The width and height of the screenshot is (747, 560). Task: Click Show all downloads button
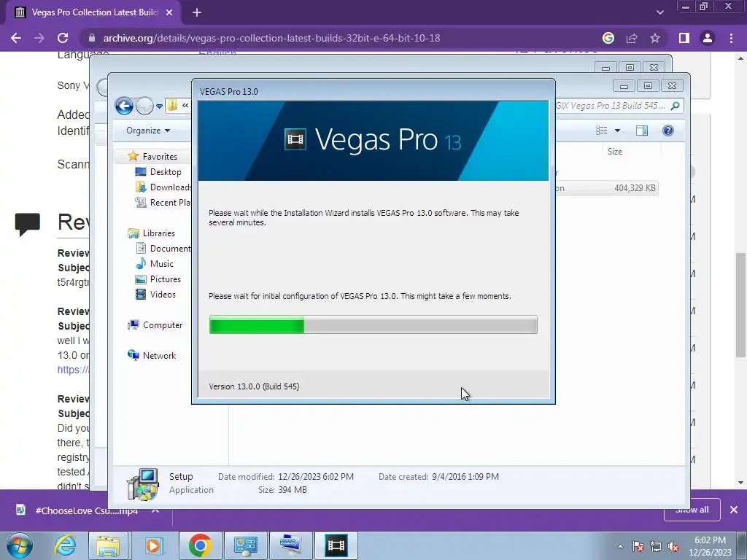tap(692, 510)
